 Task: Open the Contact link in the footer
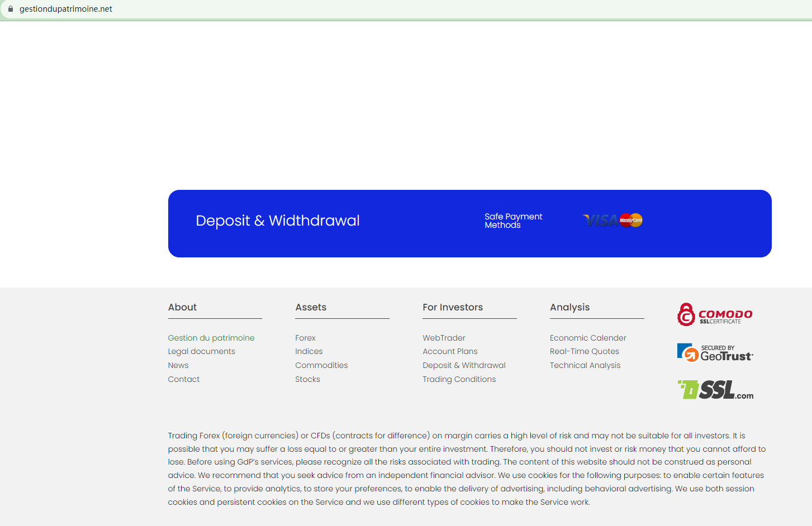[x=184, y=379]
